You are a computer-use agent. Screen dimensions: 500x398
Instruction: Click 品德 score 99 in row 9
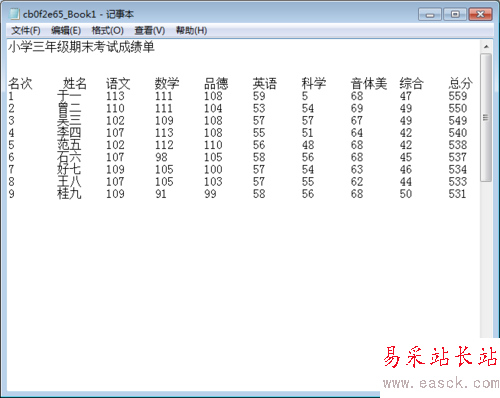click(x=210, y=194)
